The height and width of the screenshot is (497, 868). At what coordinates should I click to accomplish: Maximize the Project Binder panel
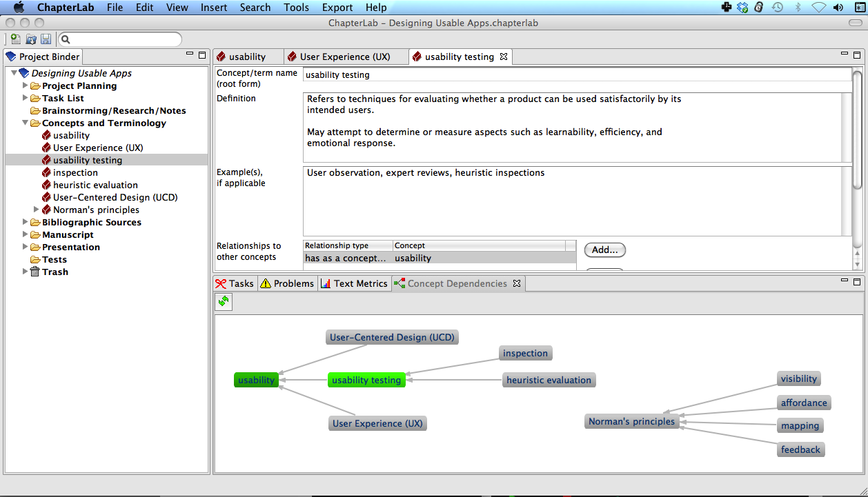point(202,55)
